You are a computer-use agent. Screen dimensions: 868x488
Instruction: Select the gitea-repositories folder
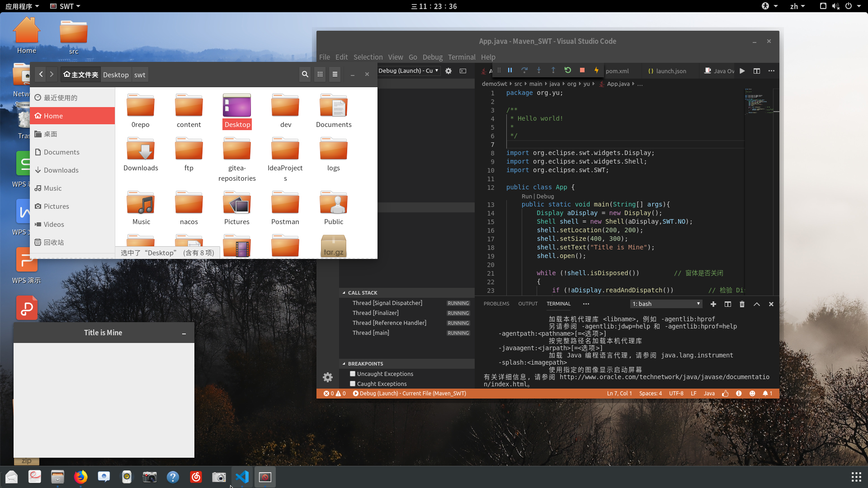(x=237, y=160)
